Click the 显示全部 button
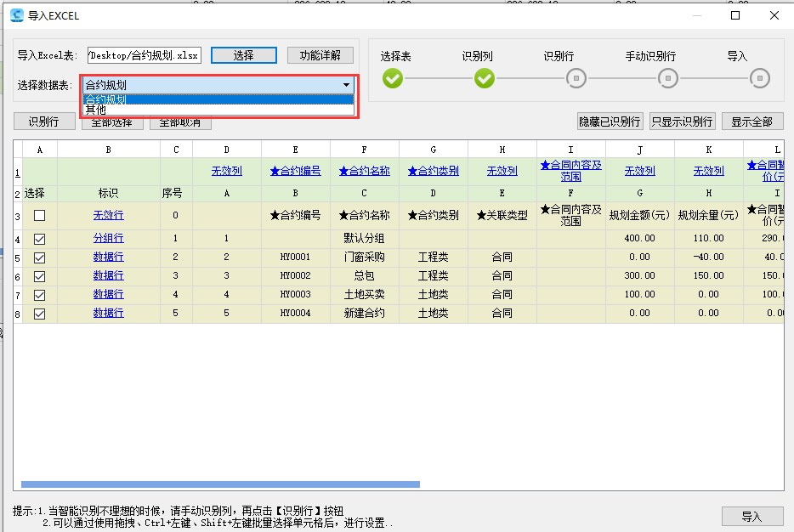794x532 pixels. pos(752,122)
